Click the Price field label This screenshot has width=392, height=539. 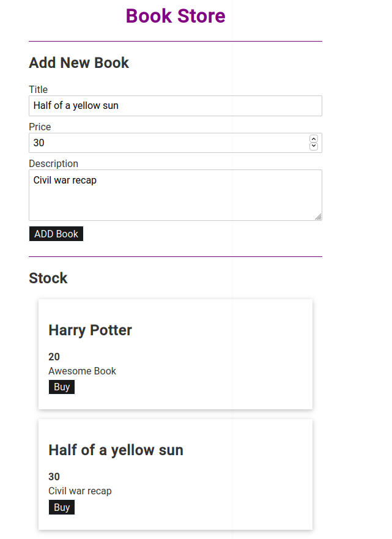pos(39,127)
